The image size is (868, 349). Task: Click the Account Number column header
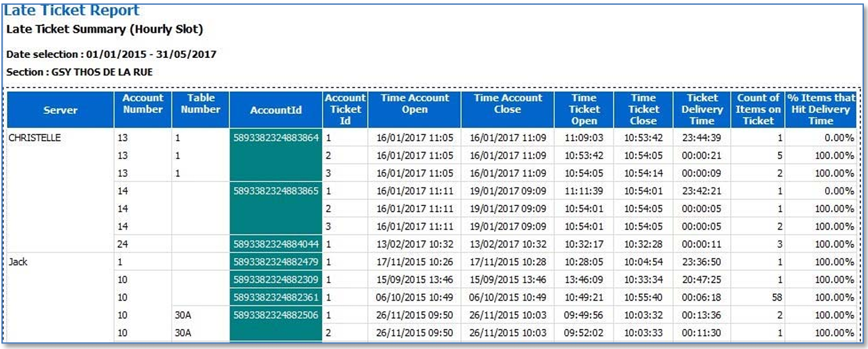coord(143,104)
